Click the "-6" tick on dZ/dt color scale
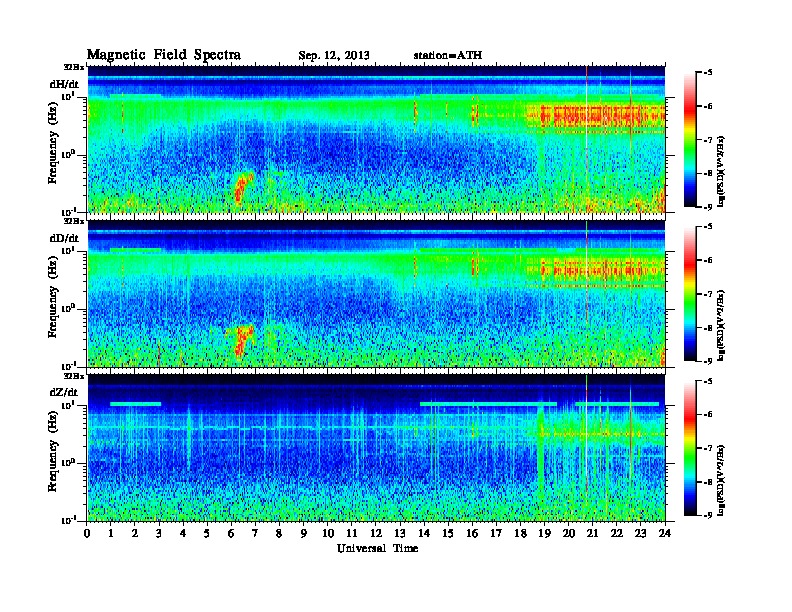Image resolution: width=792 pixels, height=612 pixels. tap(707, 414)
